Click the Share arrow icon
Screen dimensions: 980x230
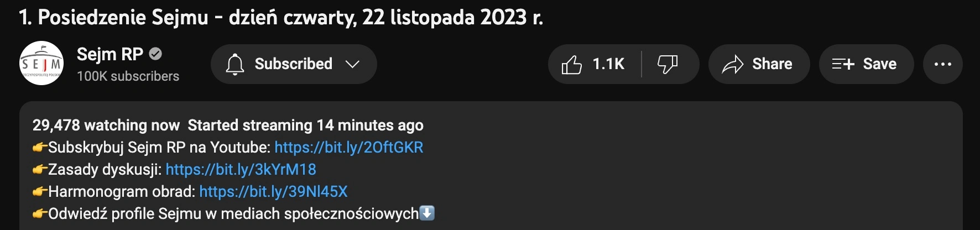[733, 64]
